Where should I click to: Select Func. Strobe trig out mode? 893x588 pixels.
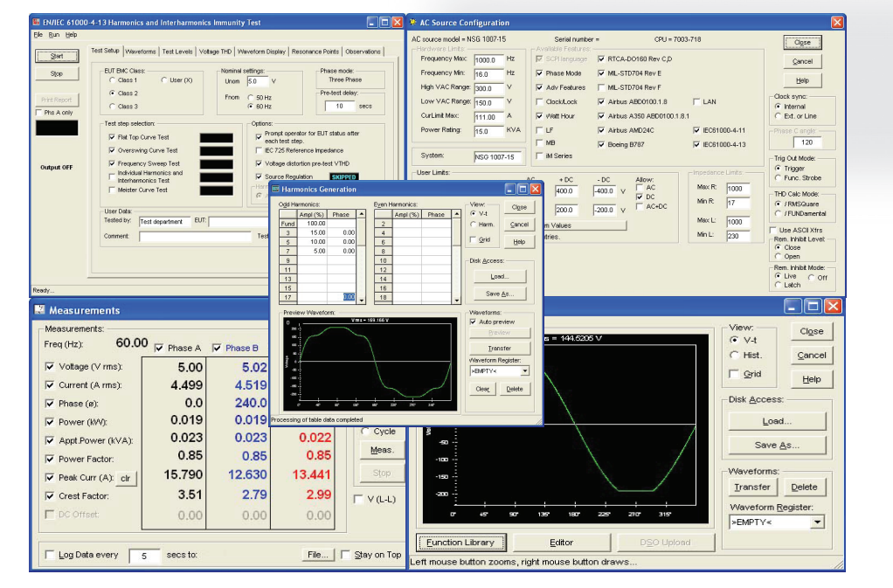[778, 178]
